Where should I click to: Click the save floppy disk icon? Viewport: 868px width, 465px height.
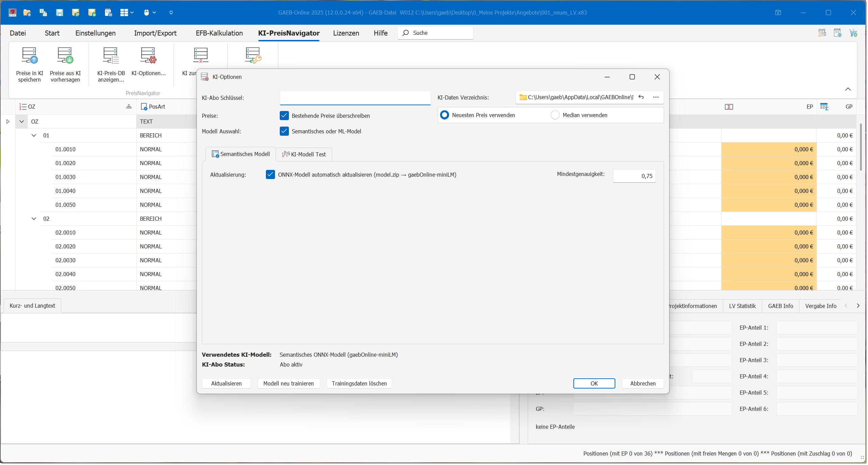tap(60, 13)
